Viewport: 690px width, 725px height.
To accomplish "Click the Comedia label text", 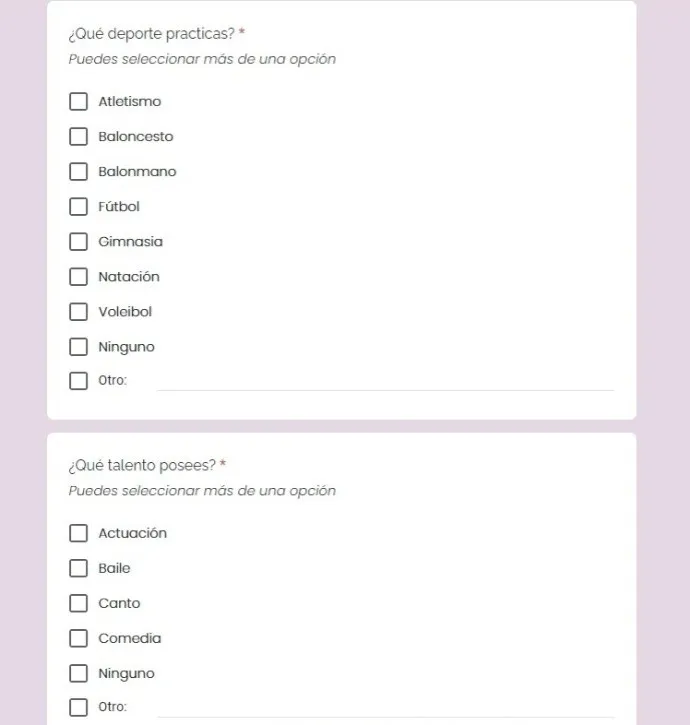I will click(129, 639).
